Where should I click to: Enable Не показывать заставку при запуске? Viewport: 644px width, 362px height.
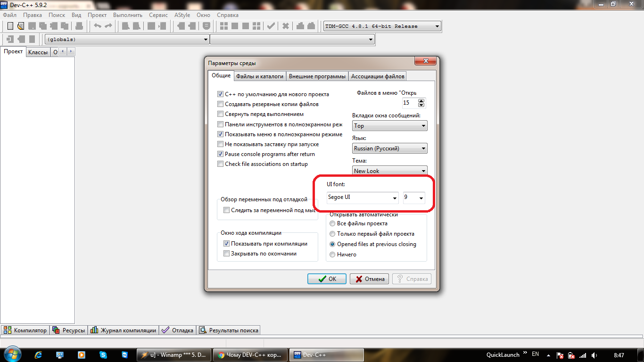(220, 144)
